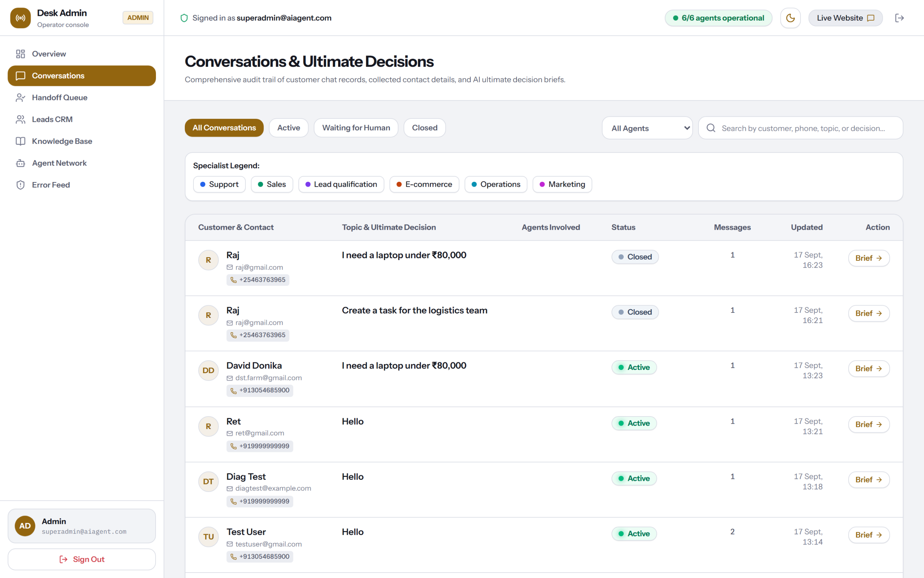The image size is (924, 578).
Task: Select the Waiting for Human tab
Action: (x=356, y=128)
